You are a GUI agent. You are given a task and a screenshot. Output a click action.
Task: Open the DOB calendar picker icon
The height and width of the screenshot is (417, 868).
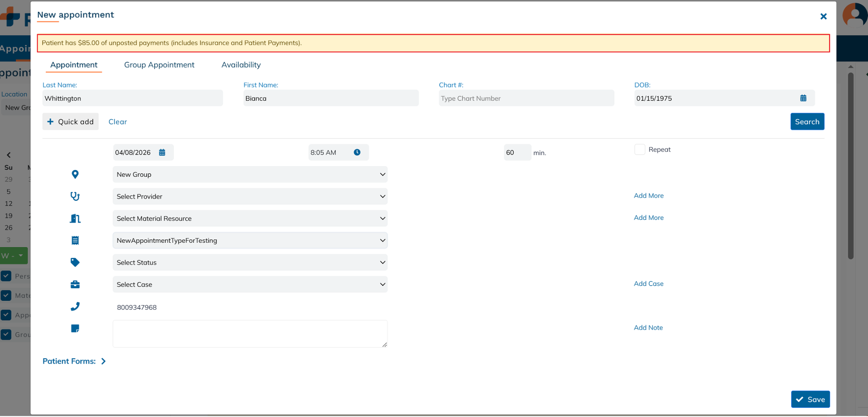click(803, 98)
